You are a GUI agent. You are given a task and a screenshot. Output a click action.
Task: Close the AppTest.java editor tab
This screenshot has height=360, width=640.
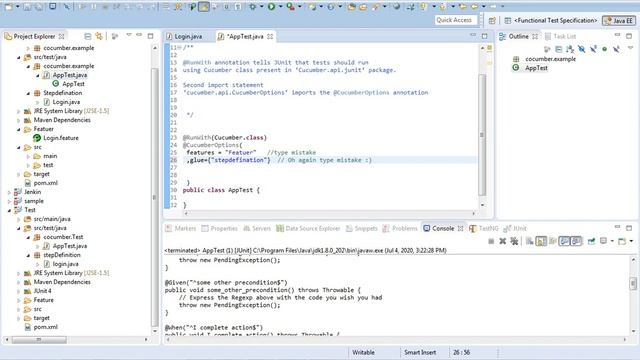pyautogui.click(x=270, y=36)
